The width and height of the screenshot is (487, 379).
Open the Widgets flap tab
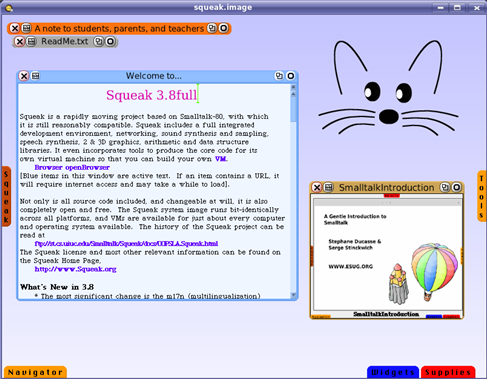[393, 372]
